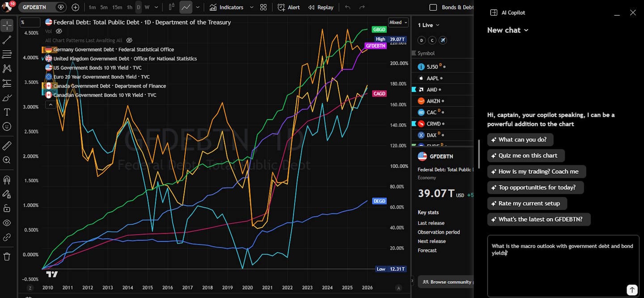Open the user profile avatar menu
The height and width of the screenshot is (298, 644).
8,7
